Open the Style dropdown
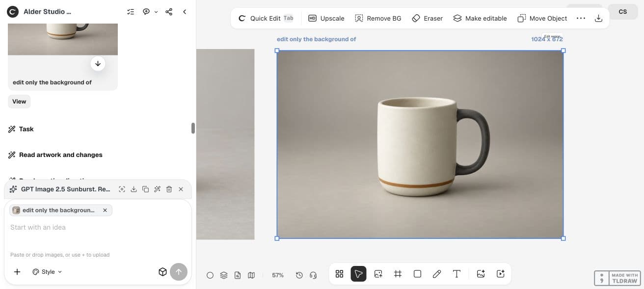The width and height of the screenshot is (644, 289). [x=48, y=272]
